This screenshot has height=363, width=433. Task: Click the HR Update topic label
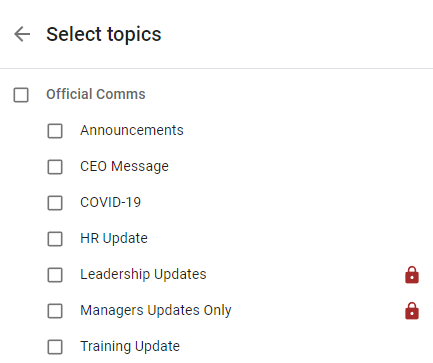pyautogui.click(x=114, y=239)
